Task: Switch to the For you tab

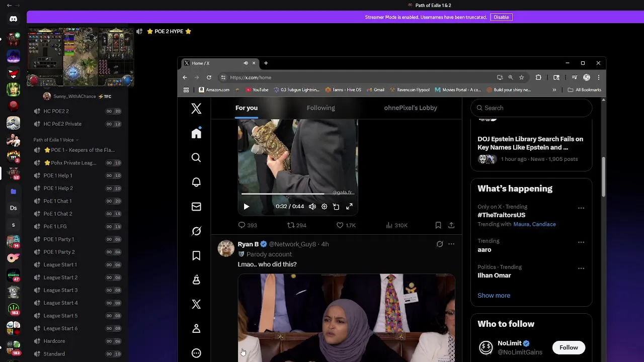Action: pyautogui.click(x=247, y=108)
